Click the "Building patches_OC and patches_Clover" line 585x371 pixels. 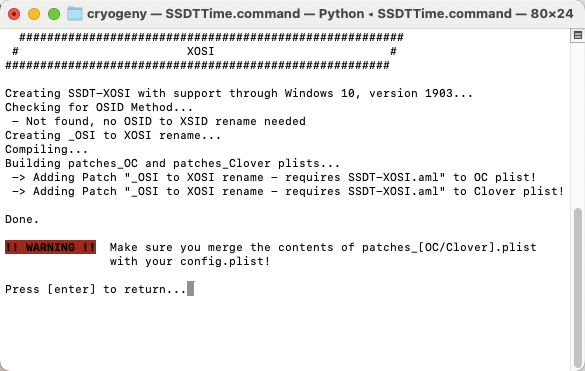click(x=172, y=163)
